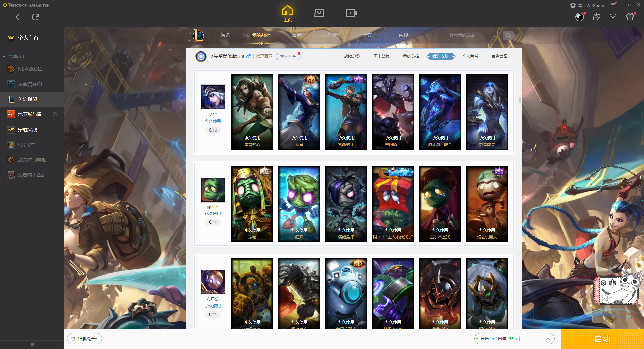The image size is (644, 349).
Task: Click the sidebar bottom collapse handle
Action: 32,344
